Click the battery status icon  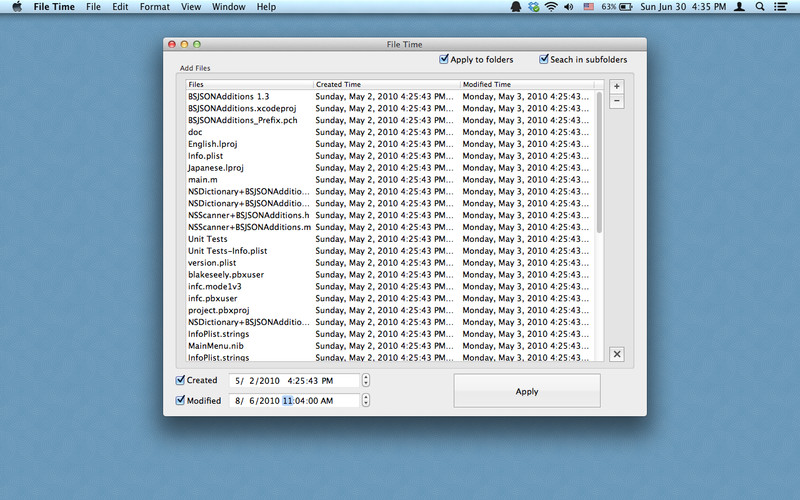(x=626, y=7)
